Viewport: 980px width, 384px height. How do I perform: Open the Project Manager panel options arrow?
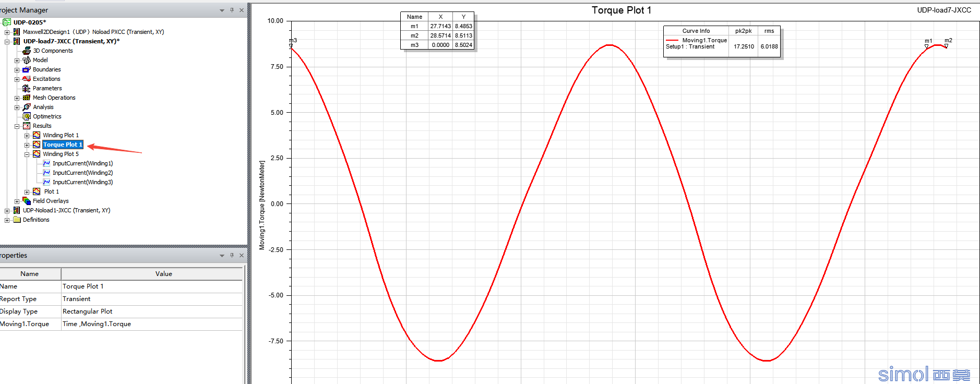222,10
